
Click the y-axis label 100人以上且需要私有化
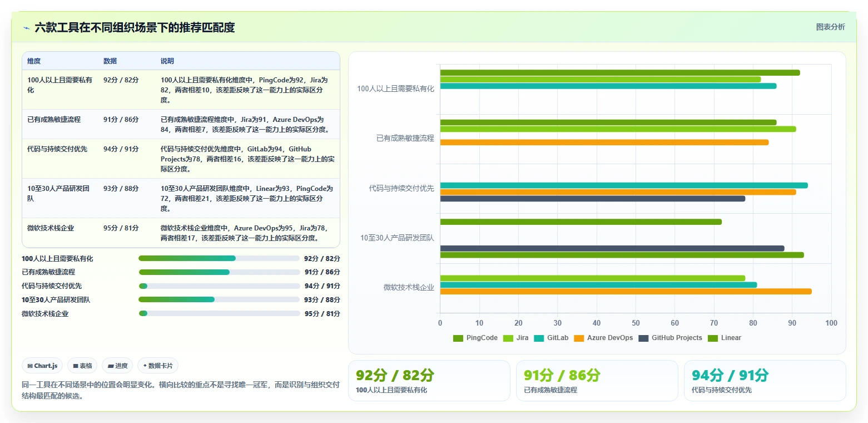click(x=395, y=88)
